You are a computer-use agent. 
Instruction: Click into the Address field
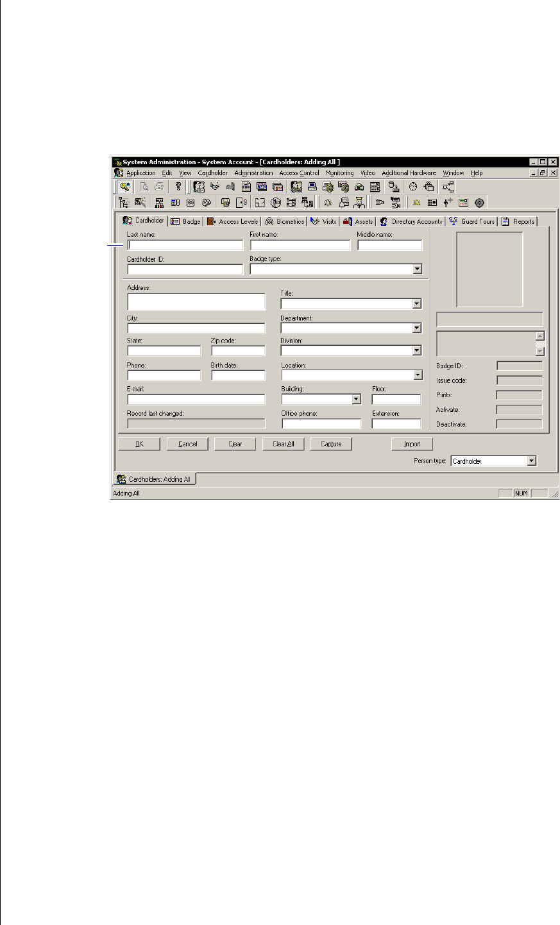pyautogui.click(x=196, y=301)
